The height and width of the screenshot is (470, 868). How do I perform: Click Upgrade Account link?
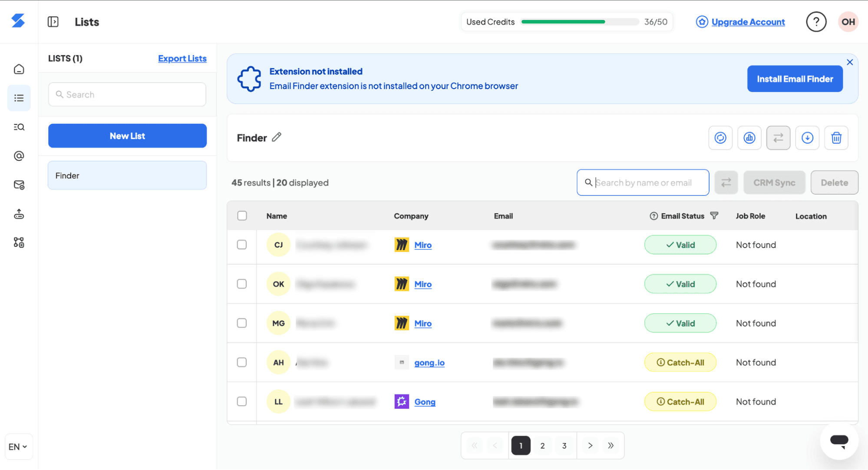[x=748, y=22]
